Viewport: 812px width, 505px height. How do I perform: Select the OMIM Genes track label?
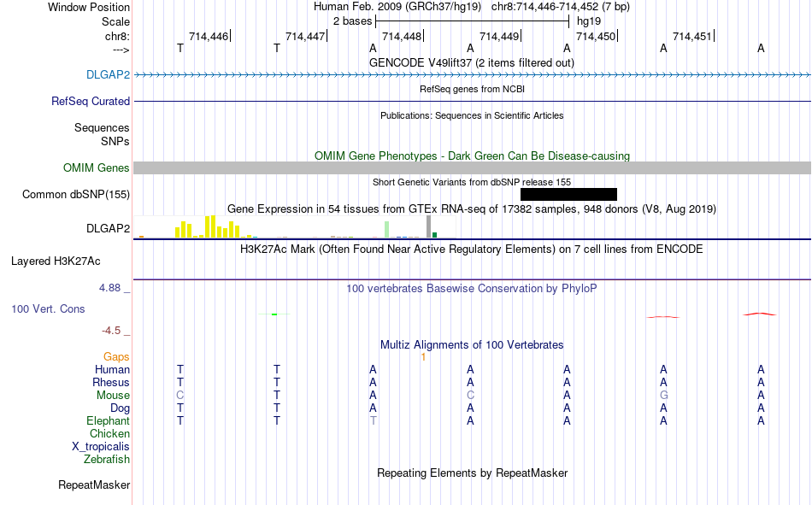[96, 167]
